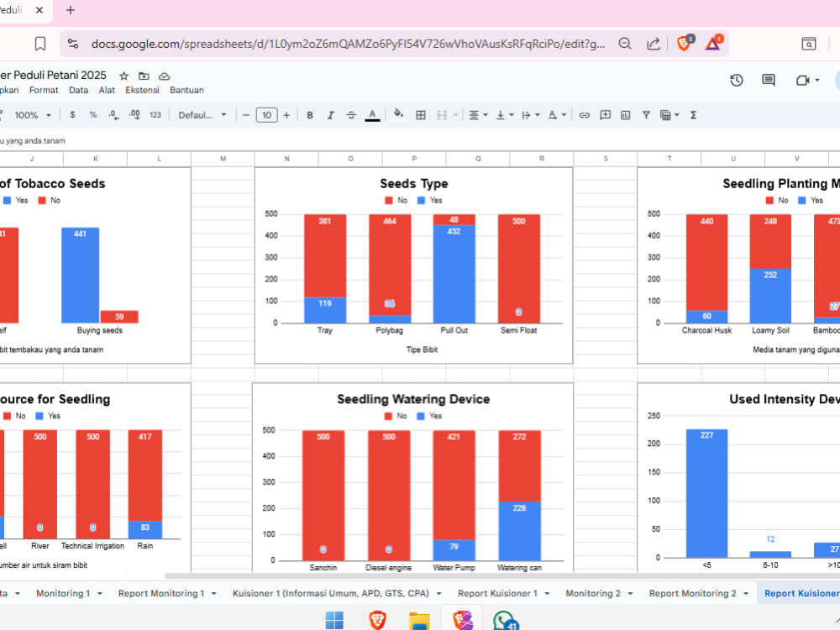Open vertical align dropdown

tap(504, 115)
